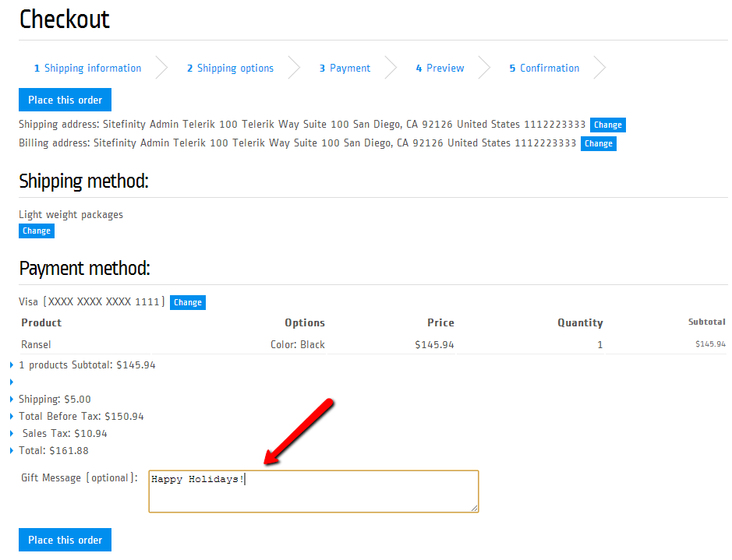Screen dimensions: 732x560
Task: Expand the Total Before Tax arrow
Action: (12, 417)
